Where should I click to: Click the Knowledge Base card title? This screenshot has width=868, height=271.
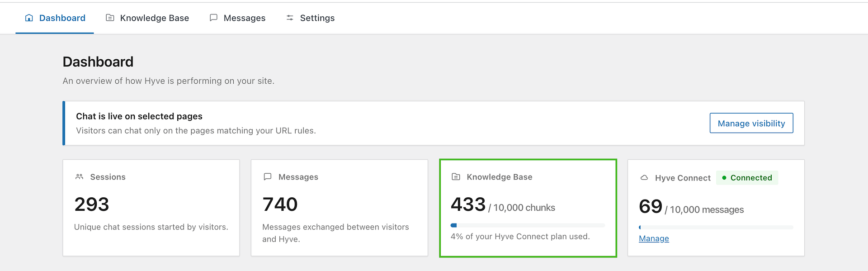[500, 177]
